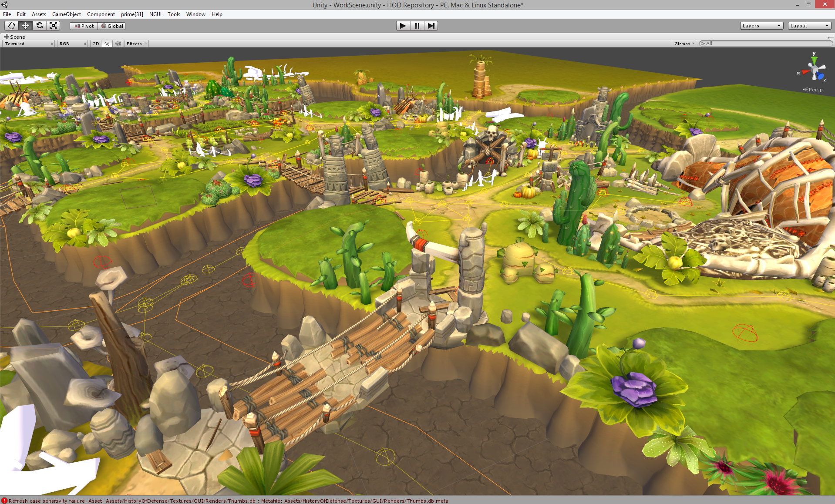
Task: Open the Help menu
Action: click(x=217, y=14)
